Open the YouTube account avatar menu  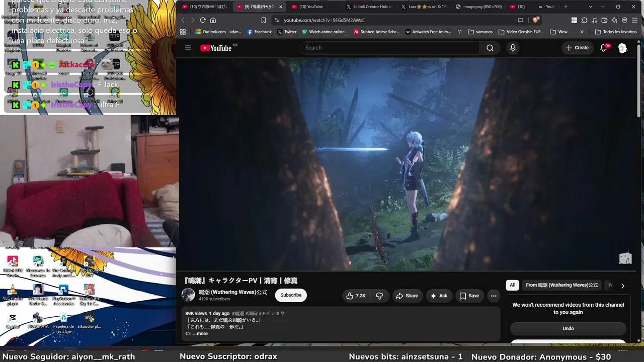point(622,48)
